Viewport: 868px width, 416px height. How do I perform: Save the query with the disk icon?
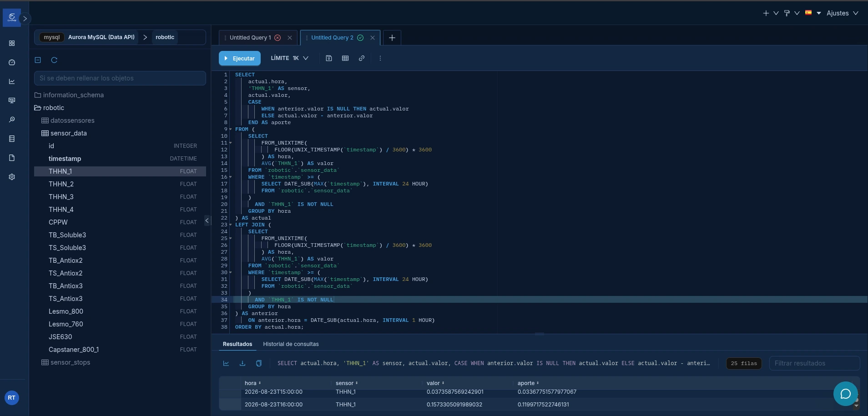[329, 58]
